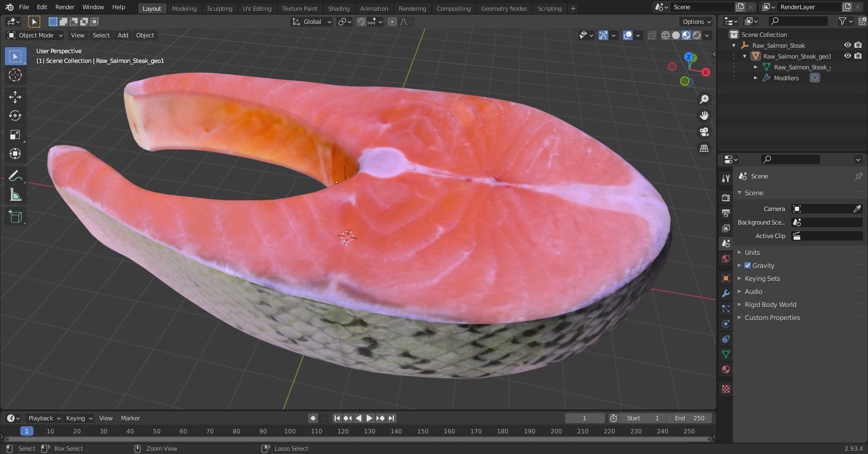Image resolution: width=868 pixels, height=454 pixels.
Task: Switch to the Modeling workspace tab
Action: (x=184, y=9)
